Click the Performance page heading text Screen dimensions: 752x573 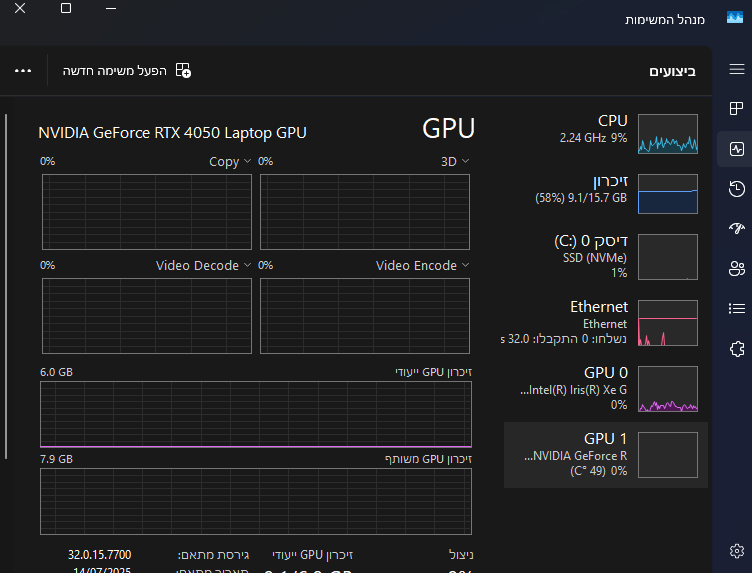tap(672, 71)
